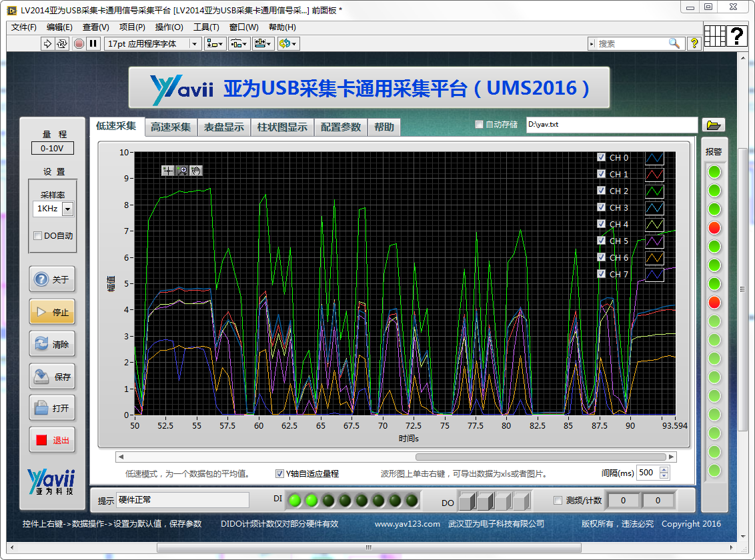The width and height of the screenshot is (755, 560).
Task: Open the Align Objects dropdown in the toolbar
Action: tap(213, 43)
